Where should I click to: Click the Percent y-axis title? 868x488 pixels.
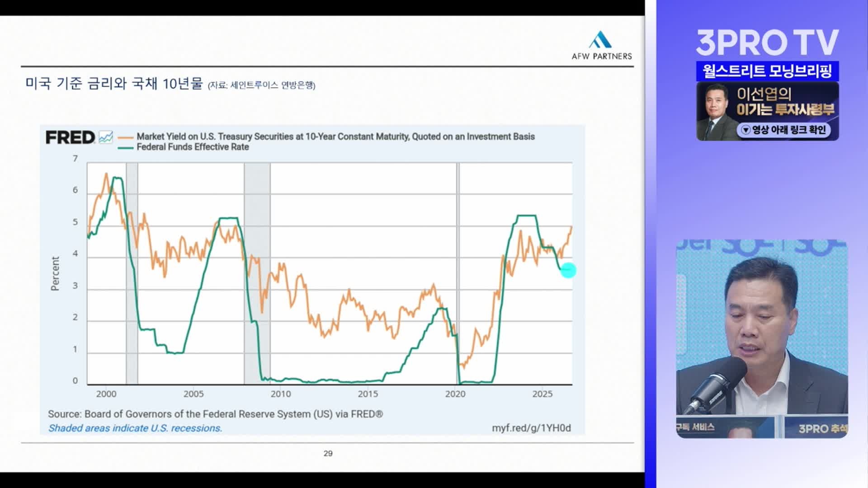click(x=55, y=273)
